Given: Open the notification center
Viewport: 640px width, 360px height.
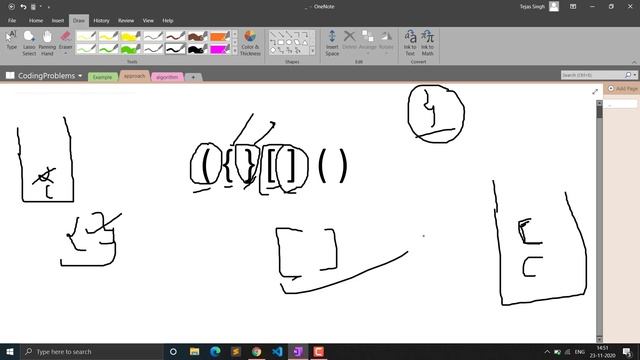Looking at the screenshot, I should coord(627,352).
